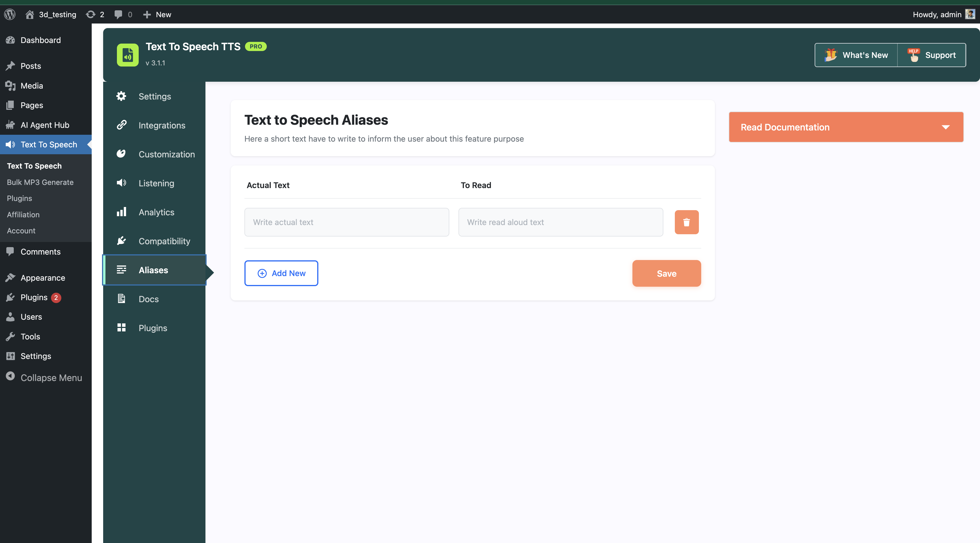The image size is (980, 543).
Task: Open the updates counter in the admin bar
Action: click(95, 14)
